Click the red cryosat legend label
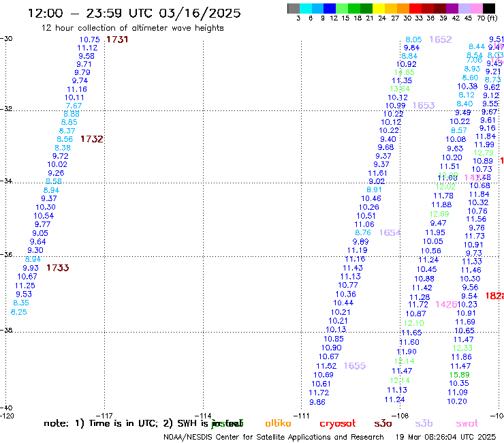The width and height of the screenshot is (504, 443). [x=338, y=424]
